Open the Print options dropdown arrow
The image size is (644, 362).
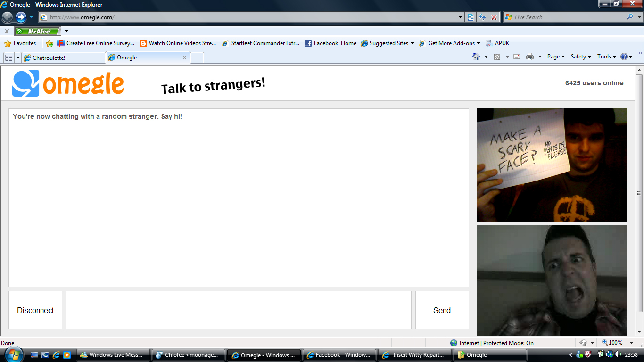[x=540, y=57]
